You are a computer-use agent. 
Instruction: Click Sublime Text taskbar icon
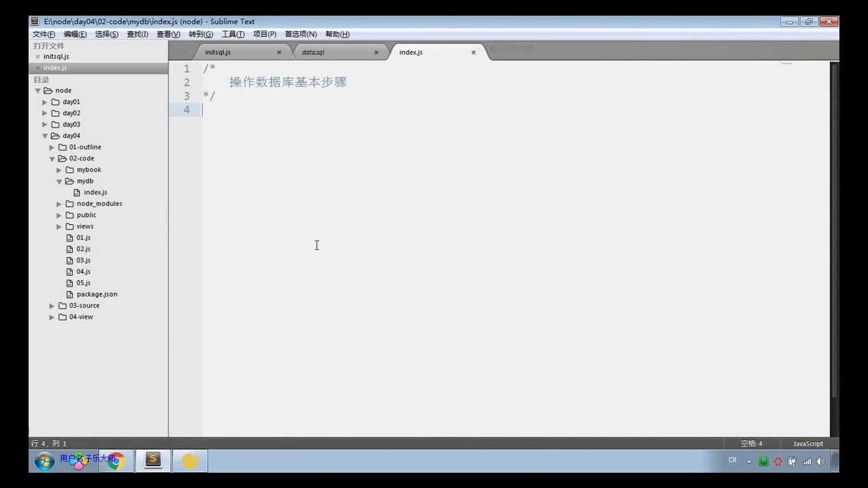point(153,461)
